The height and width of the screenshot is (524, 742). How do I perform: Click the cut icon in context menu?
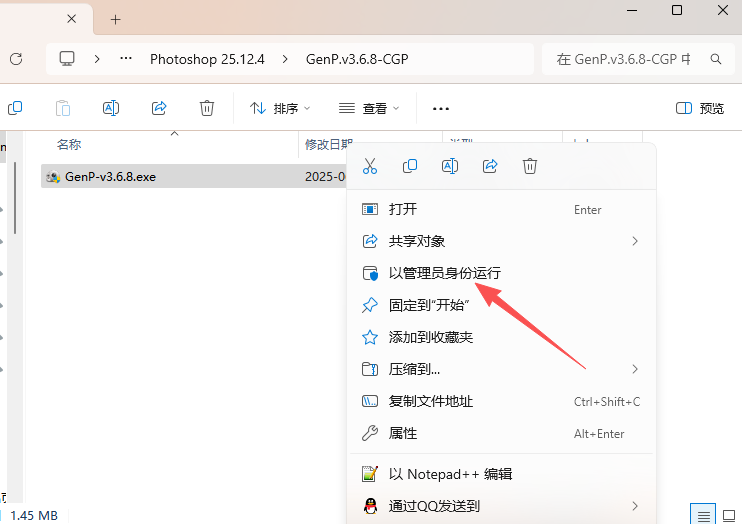(x=370, y=166)
